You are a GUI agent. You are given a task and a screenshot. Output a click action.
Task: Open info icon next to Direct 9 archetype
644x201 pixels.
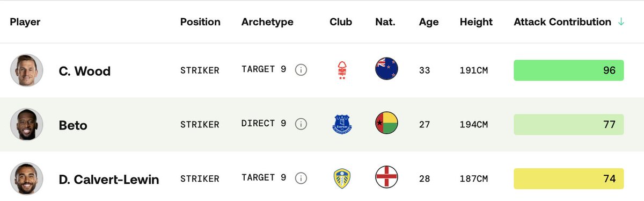pos(301,124)
